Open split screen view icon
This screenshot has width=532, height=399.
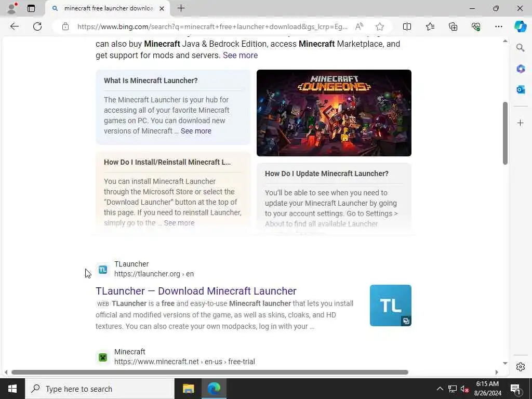coord(407,26)
